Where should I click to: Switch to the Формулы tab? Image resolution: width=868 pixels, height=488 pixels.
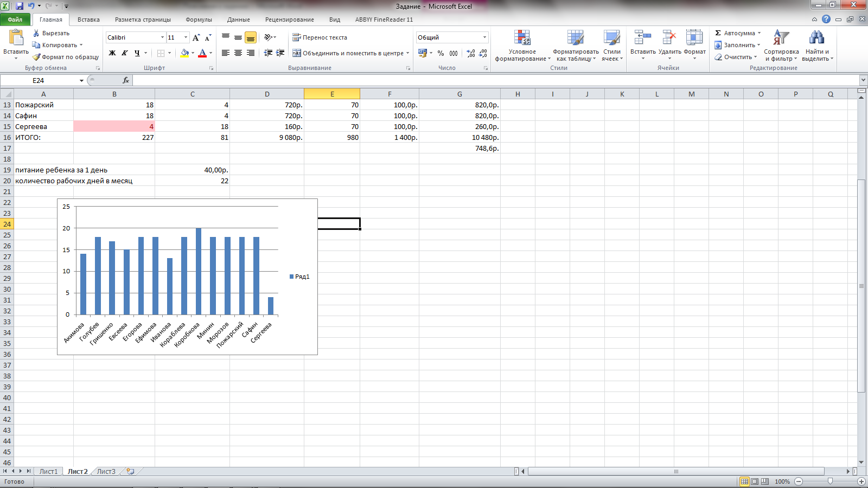tap(199, 20)
